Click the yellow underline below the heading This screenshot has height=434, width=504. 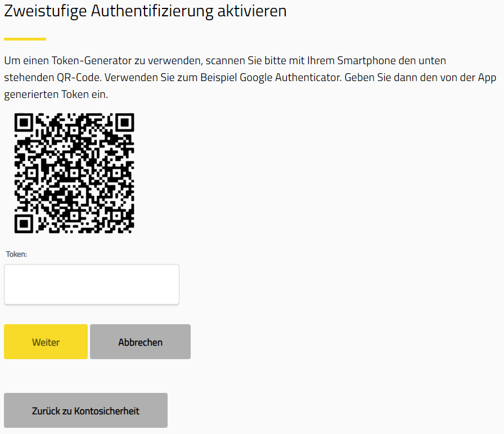point(25,39)
